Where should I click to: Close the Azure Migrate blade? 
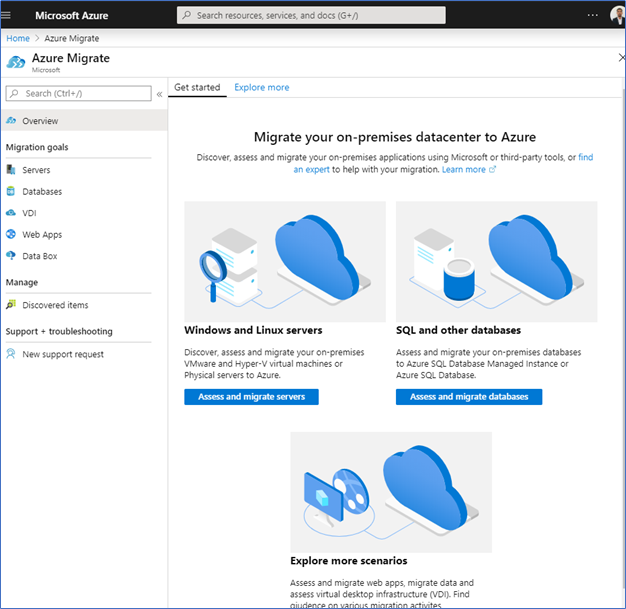[x=622, y=58]
